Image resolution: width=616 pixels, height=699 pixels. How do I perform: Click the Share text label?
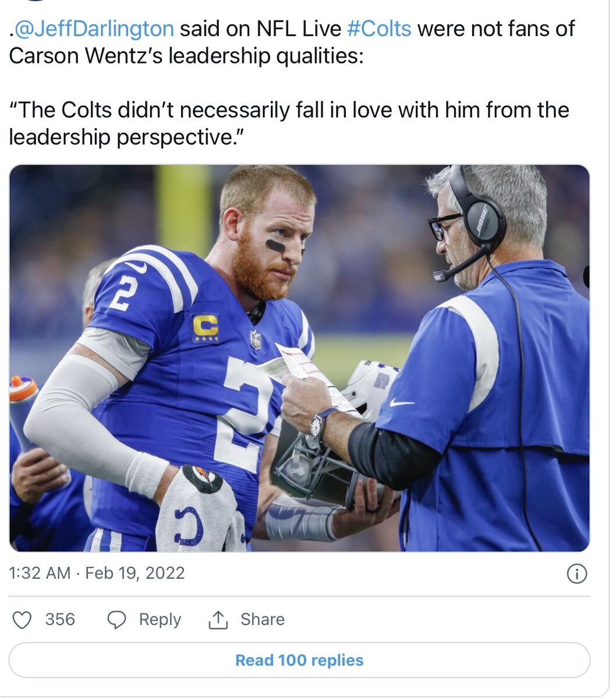tap(263, 619)
